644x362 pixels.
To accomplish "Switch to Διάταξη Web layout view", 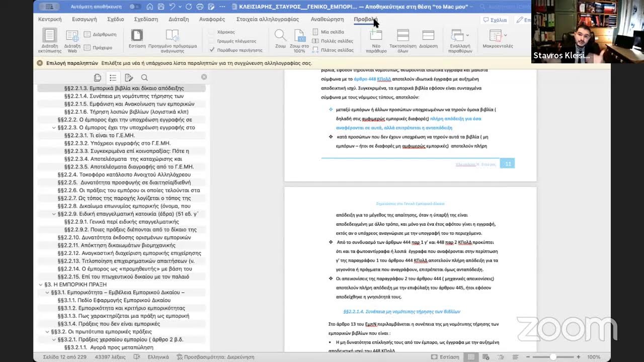I will [72, 41].
